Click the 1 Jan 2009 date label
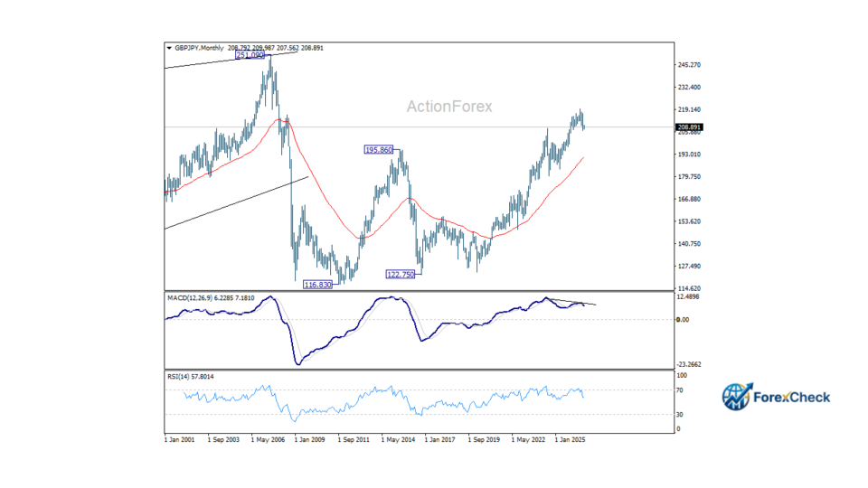 (x=310, y=440)
